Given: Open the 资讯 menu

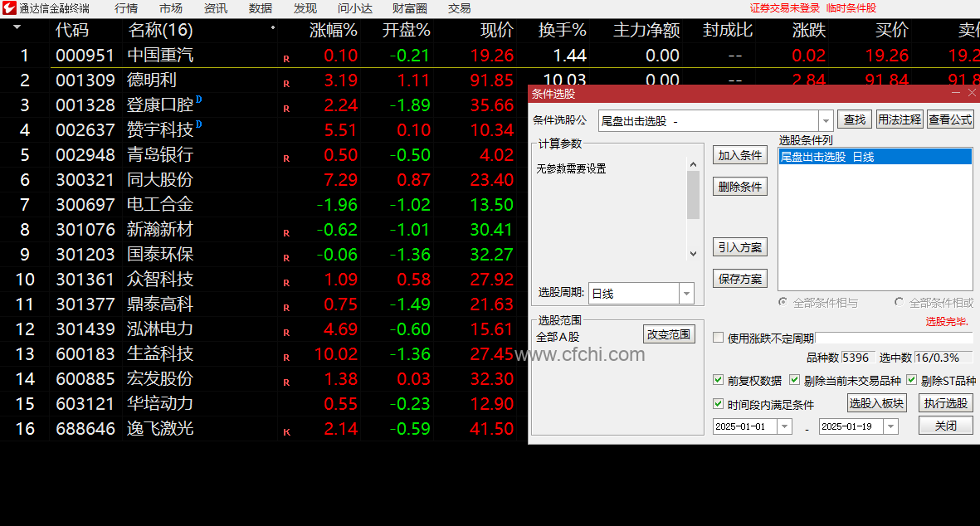Looking at the screenshot, I should click(x=216, y=9).
